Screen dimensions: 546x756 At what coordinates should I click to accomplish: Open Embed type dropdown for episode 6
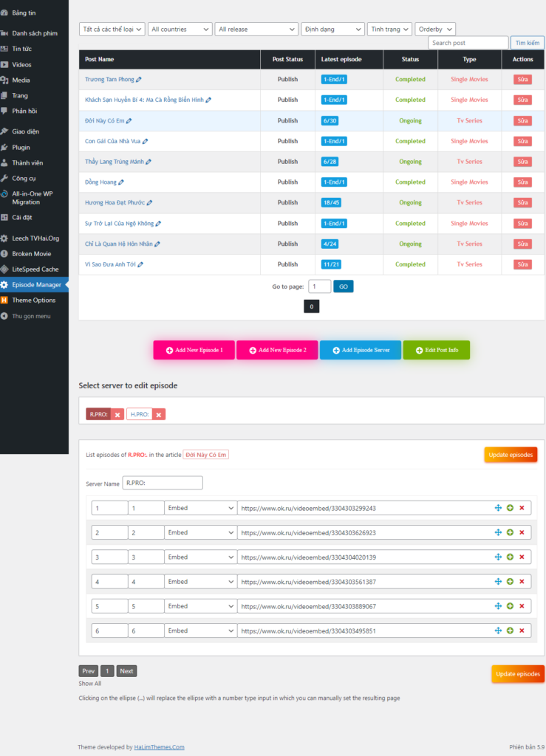tap(200, 631)
